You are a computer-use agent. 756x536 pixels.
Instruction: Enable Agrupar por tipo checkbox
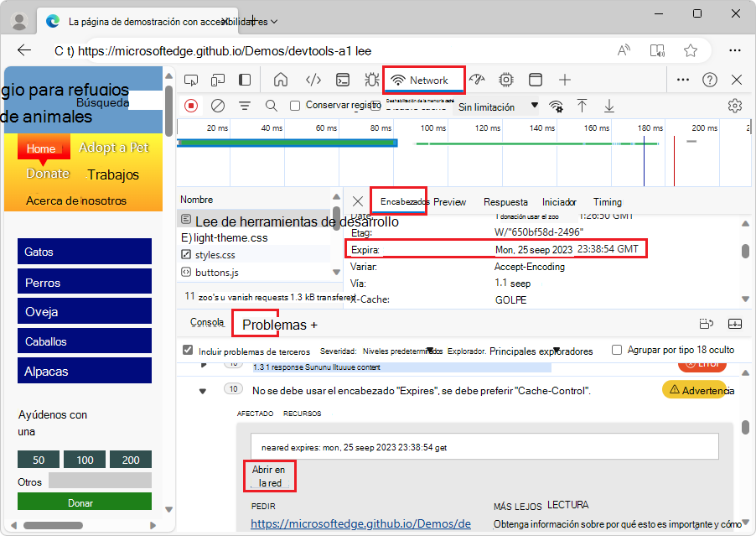(x=617, y=350)
